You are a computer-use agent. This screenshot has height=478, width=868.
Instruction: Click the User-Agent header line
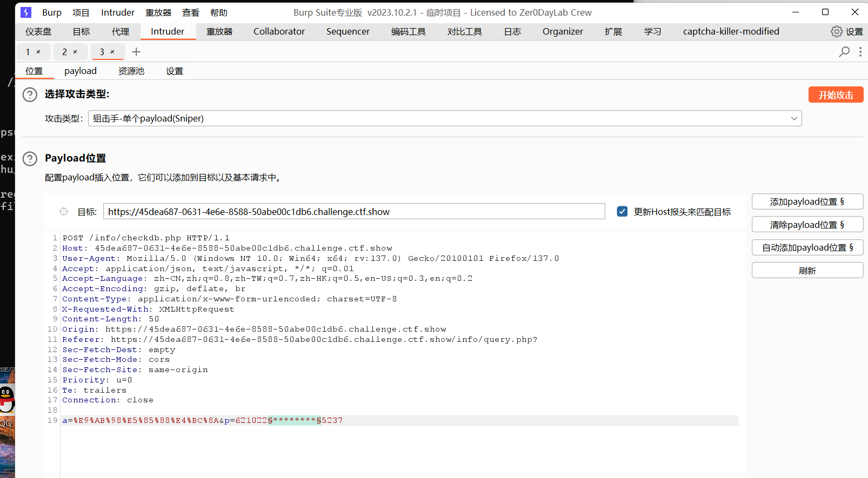[x=311, y=259]
